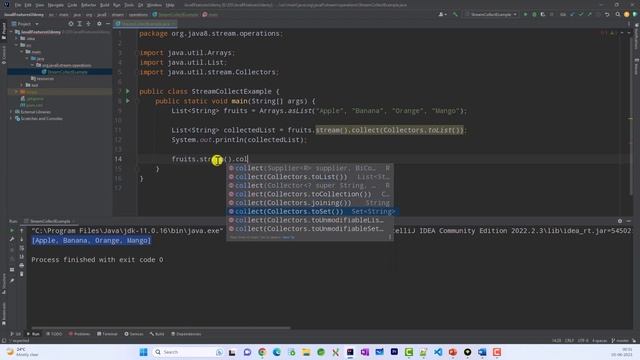Open the Services tool window tab
Image resolution: width=640 pixels, height=360 pixels.
134,334
